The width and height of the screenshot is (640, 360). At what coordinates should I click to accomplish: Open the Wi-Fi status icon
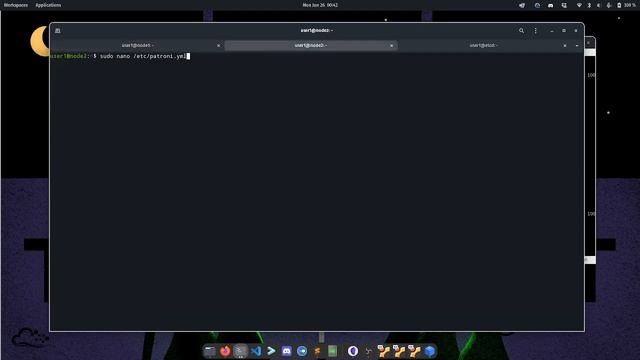point(579,5)
